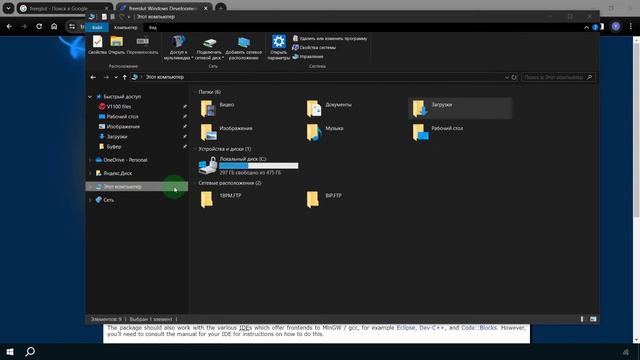
Task: Open the Dev-C++ link in browser page
Action: point(432,328)
